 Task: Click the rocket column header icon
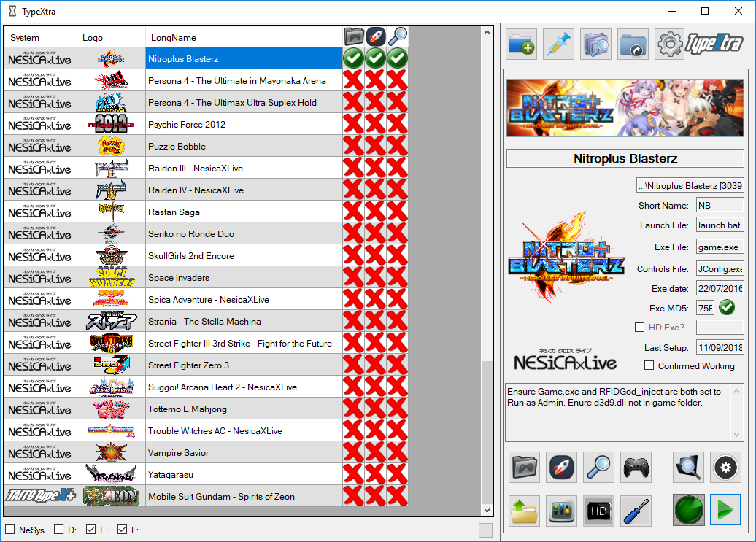pyautogui.click(x=376, y=36)
